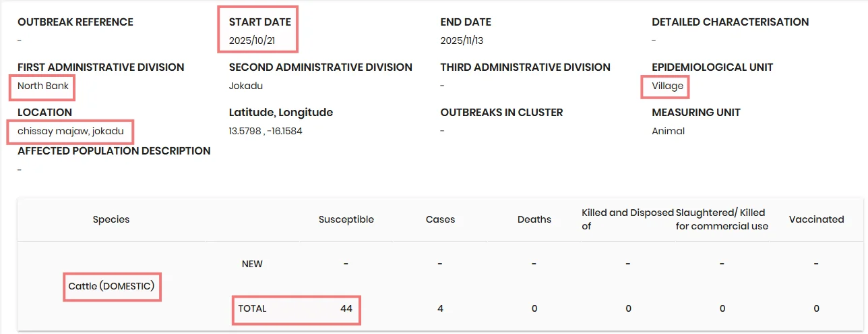This screenshot has width=868, height=334.
Task: Select the End Date value 2025/11/13
Action: [x=462, y=40]
